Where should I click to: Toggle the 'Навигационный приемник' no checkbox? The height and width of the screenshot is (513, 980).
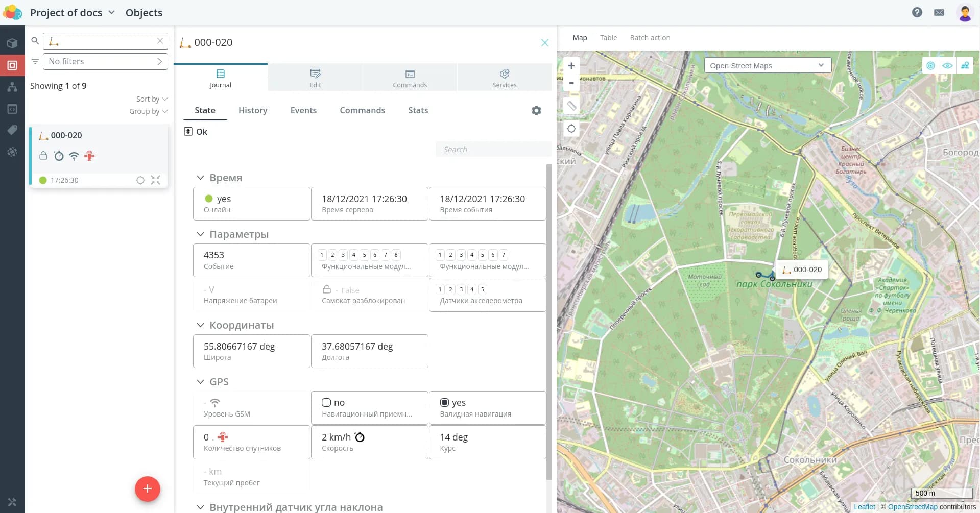(326, 403)
